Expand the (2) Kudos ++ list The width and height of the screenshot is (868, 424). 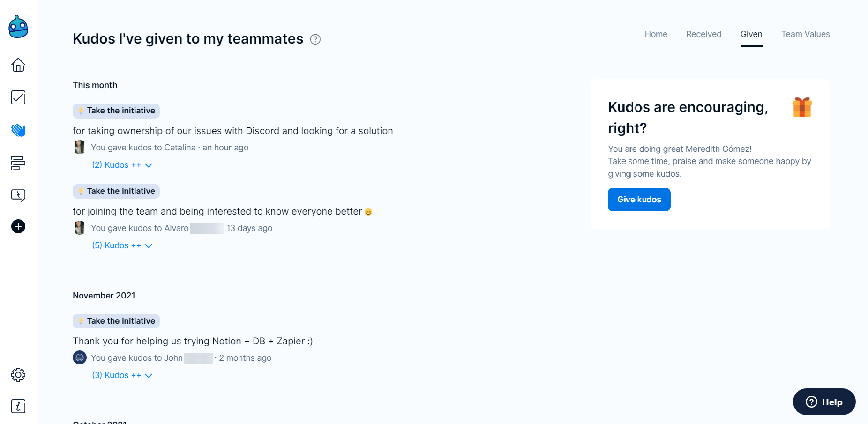coord(122,165)
